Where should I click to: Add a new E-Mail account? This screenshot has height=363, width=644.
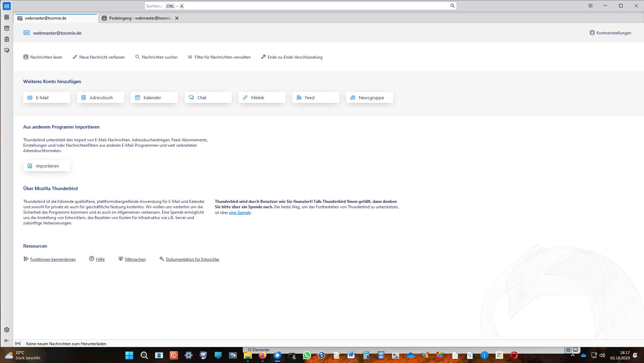47,98
